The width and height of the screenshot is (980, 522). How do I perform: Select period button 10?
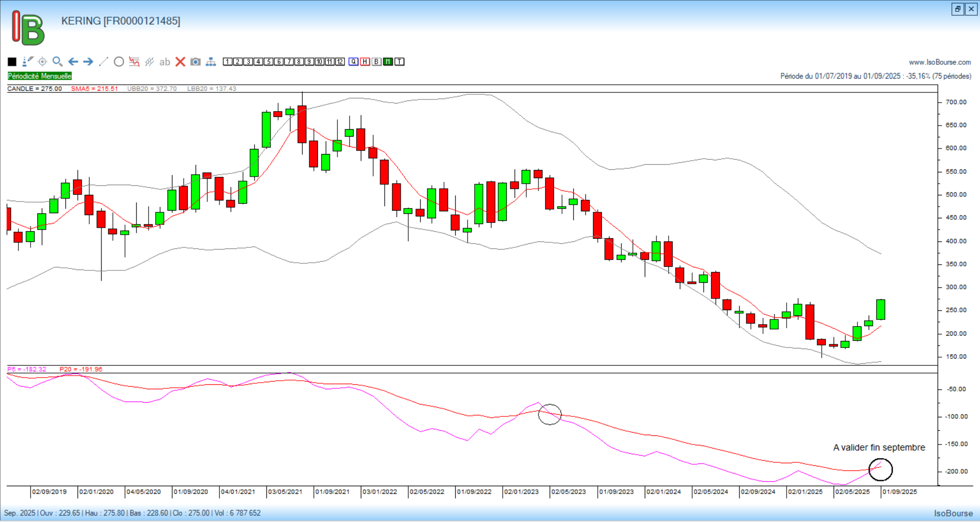[x=320, y=62]
